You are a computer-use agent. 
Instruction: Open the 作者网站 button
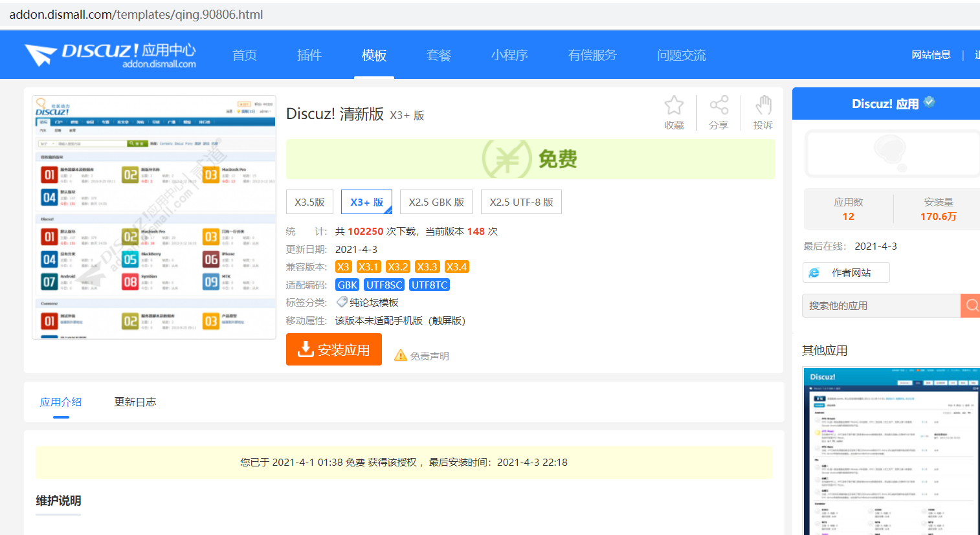pyautogui.click(x=846, y=272)
